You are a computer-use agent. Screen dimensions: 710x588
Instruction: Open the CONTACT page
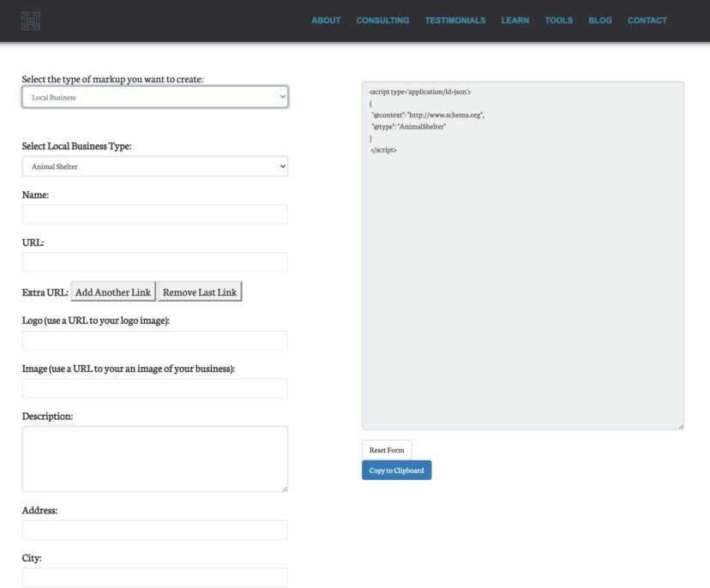(x=647, y=21)
